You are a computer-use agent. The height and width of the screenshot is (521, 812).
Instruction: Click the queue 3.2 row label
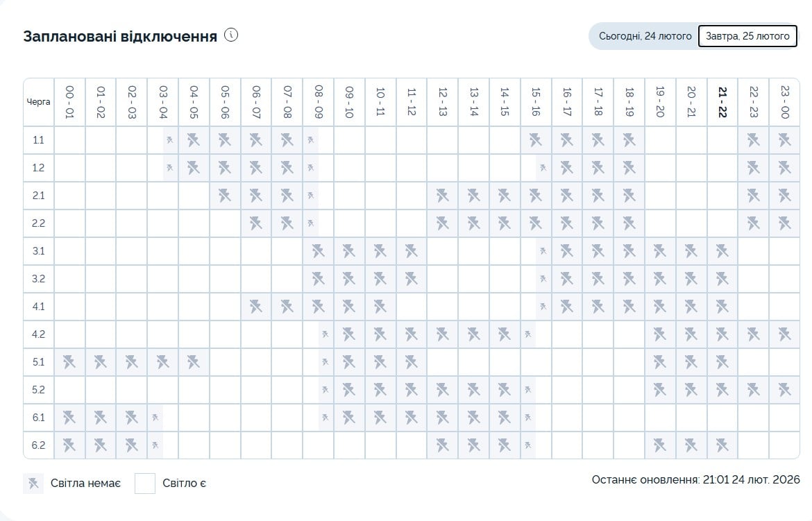click(x=39, y=278)
